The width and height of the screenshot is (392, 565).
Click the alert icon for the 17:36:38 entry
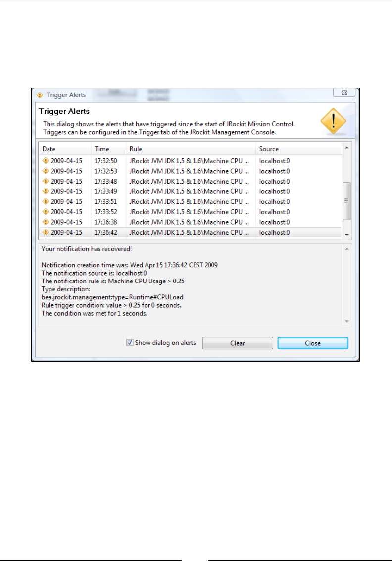click(46, 222)
